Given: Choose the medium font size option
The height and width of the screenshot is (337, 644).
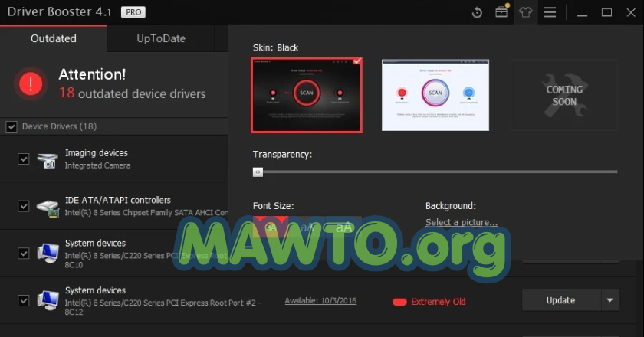Looking at the screenshot, I should click(307, 227).
